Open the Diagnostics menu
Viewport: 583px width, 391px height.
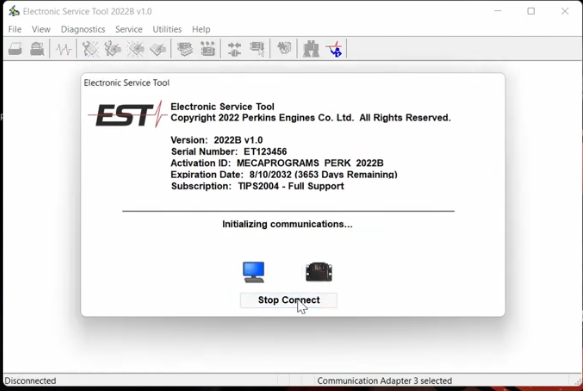point(83,29)
